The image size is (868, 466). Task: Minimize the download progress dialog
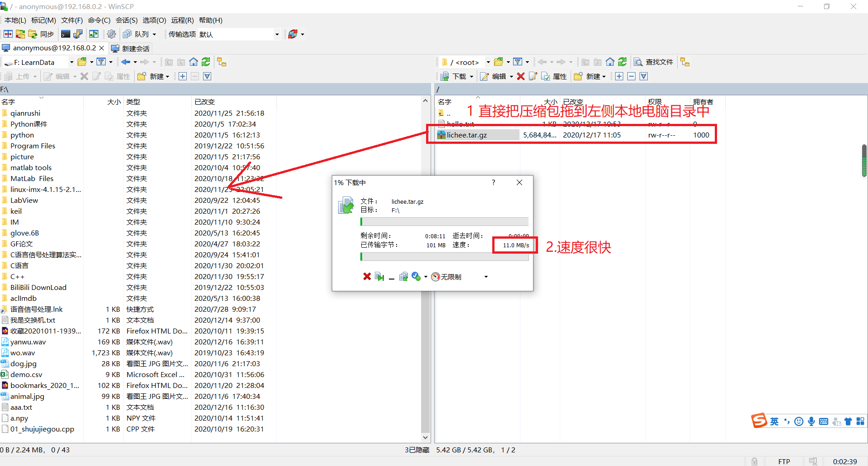392,277
